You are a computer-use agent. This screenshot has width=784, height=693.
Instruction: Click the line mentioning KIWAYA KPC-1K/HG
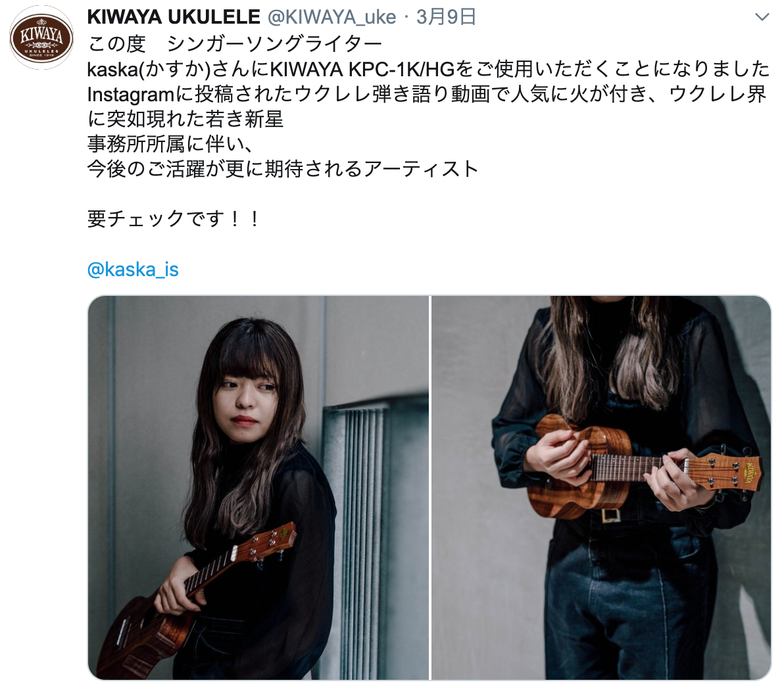(x=428, y=69)
